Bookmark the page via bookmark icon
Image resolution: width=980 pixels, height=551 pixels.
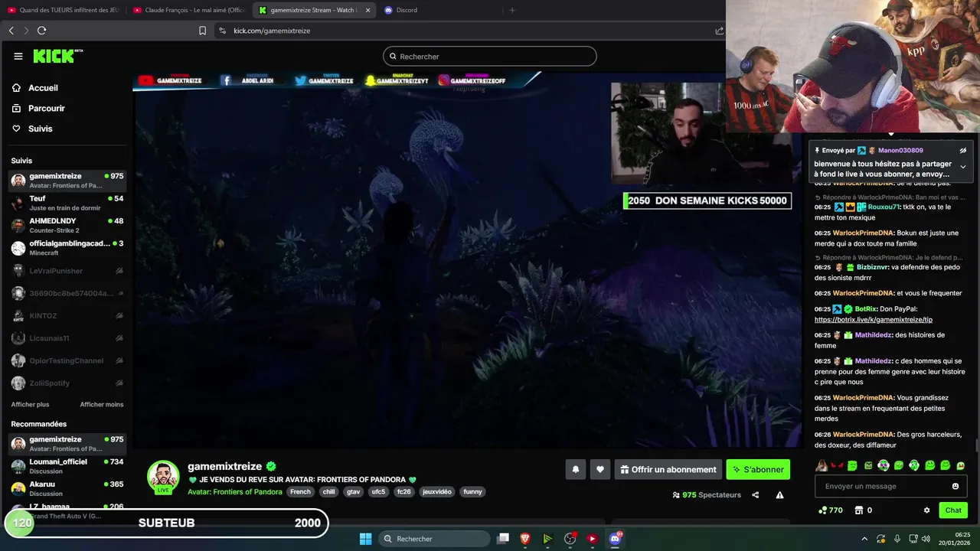point(202,31)
